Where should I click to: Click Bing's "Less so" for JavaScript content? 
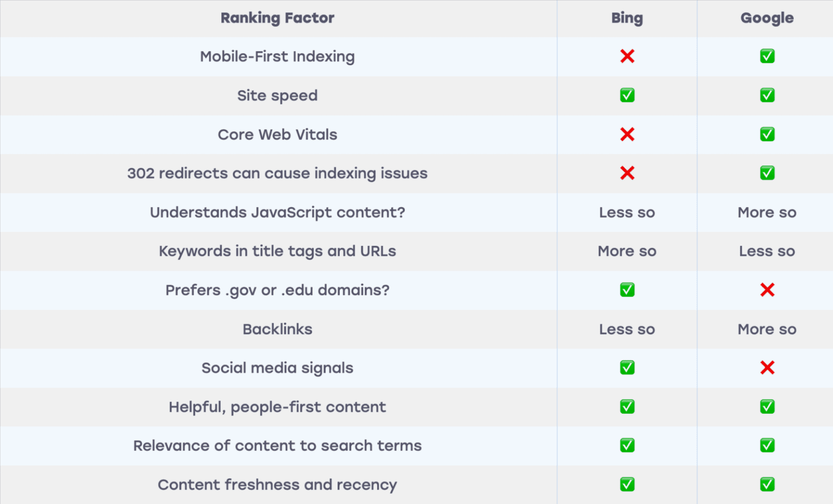[x=627, y=212]
